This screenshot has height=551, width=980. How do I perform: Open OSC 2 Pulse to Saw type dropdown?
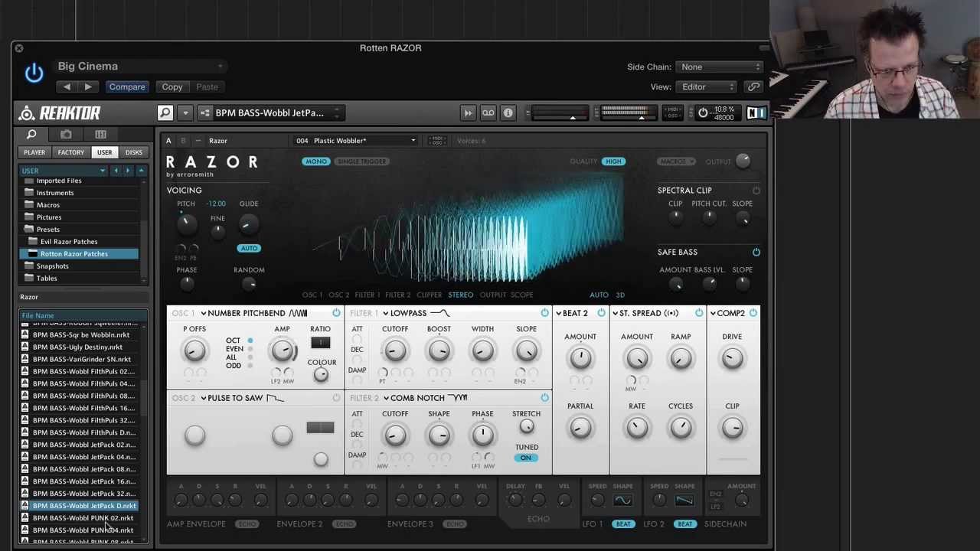(x=242, y=398)
